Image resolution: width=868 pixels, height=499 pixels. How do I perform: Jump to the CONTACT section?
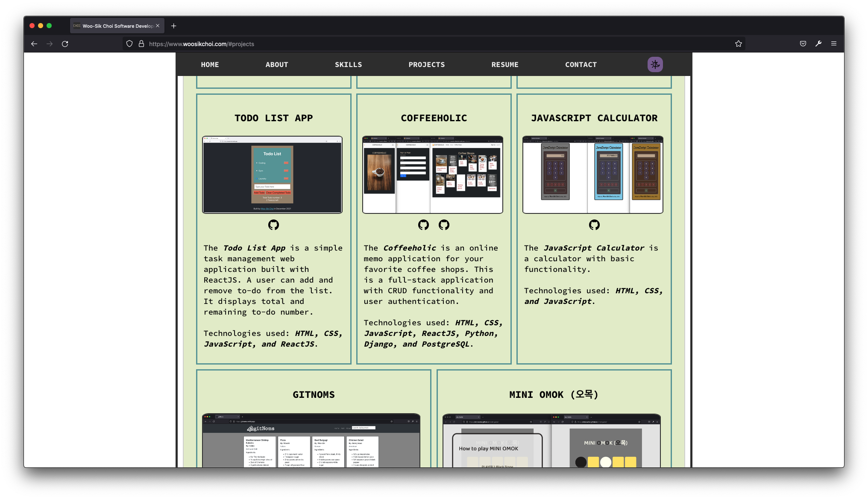[x=581, y=64]
